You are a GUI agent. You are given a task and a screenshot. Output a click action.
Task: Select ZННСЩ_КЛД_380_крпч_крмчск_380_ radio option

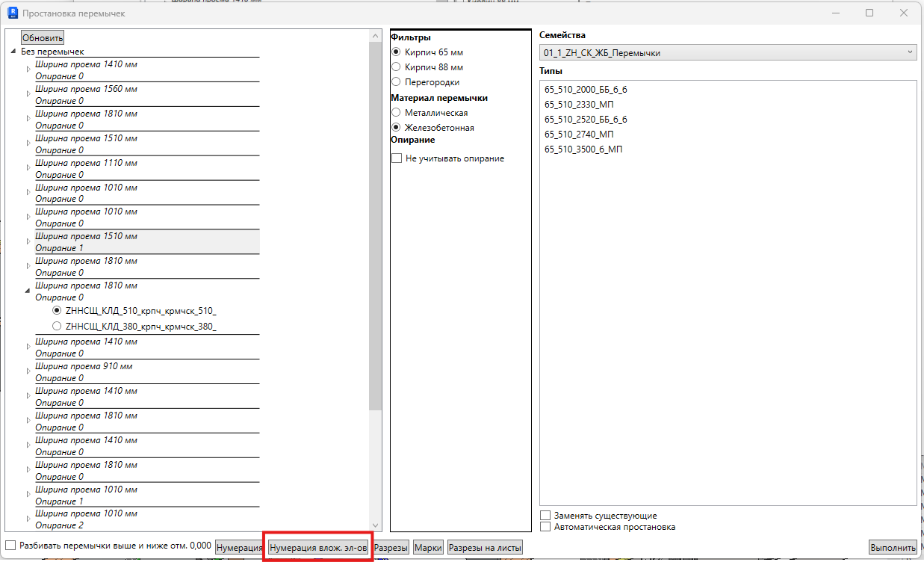[x=57, y=326]
